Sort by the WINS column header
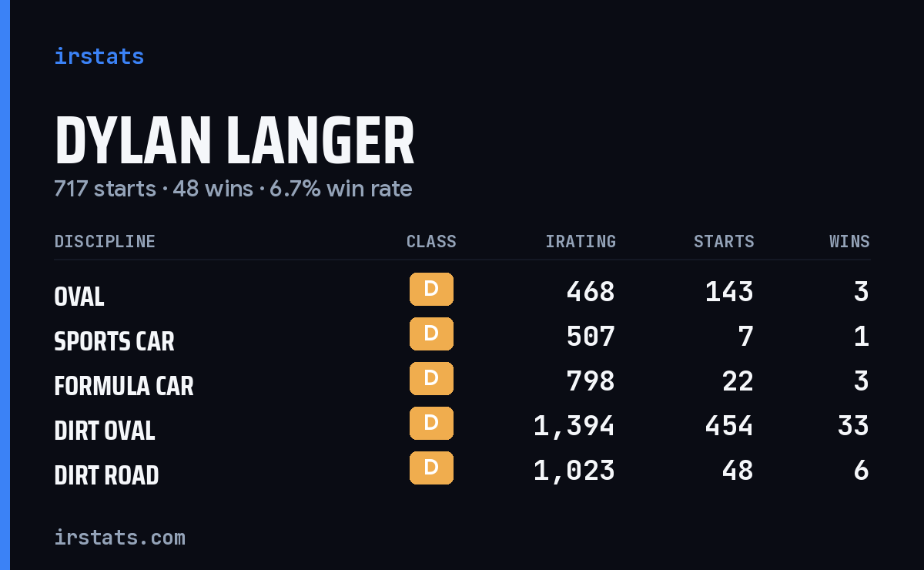Screen dimensions: 924x570 tap(849, 241)
